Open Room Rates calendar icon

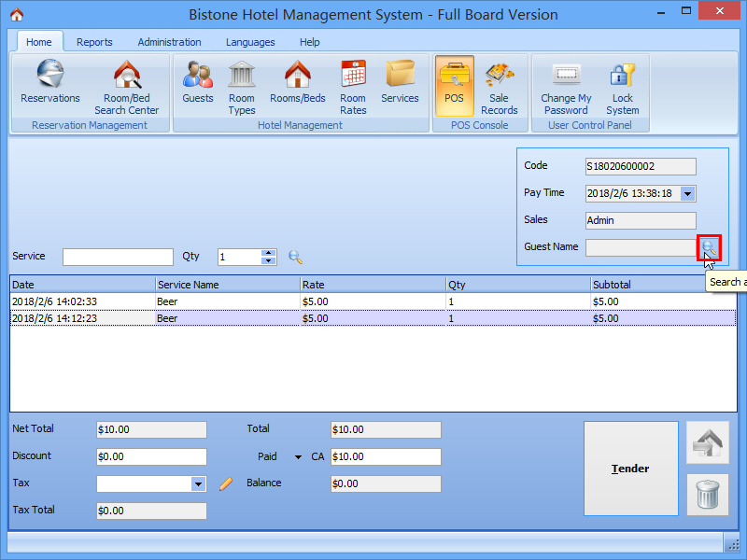coord(353,87)
